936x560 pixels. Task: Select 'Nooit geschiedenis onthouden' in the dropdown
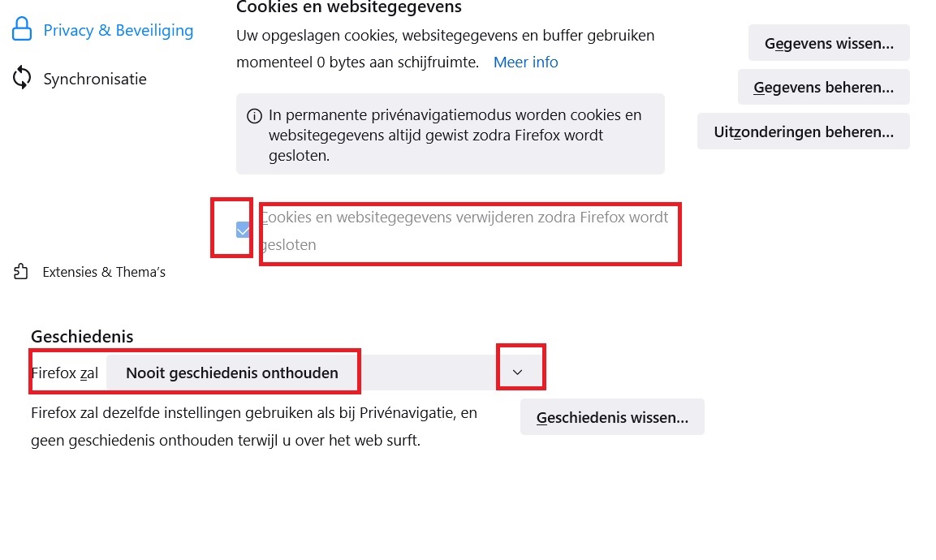click(232, 373)
